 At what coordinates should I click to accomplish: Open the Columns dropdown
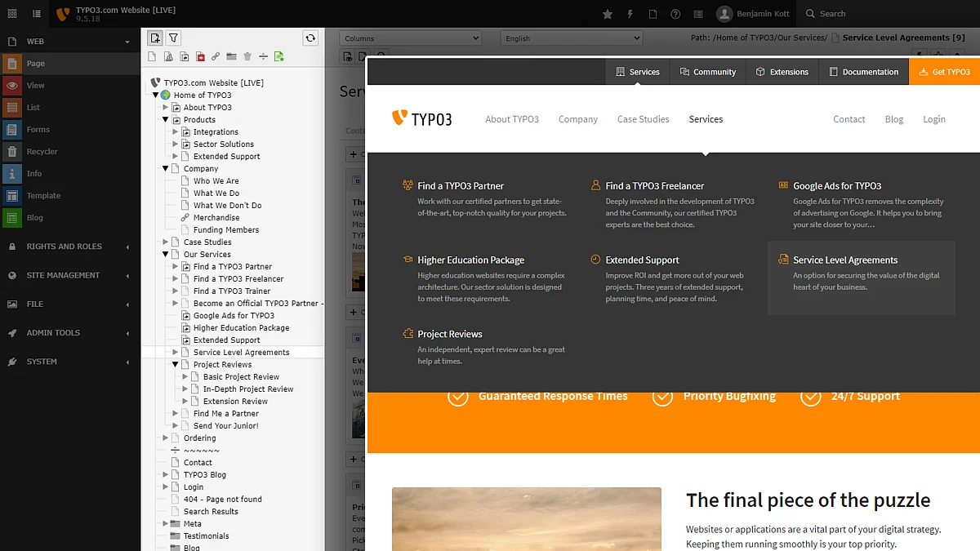(410, 38)
